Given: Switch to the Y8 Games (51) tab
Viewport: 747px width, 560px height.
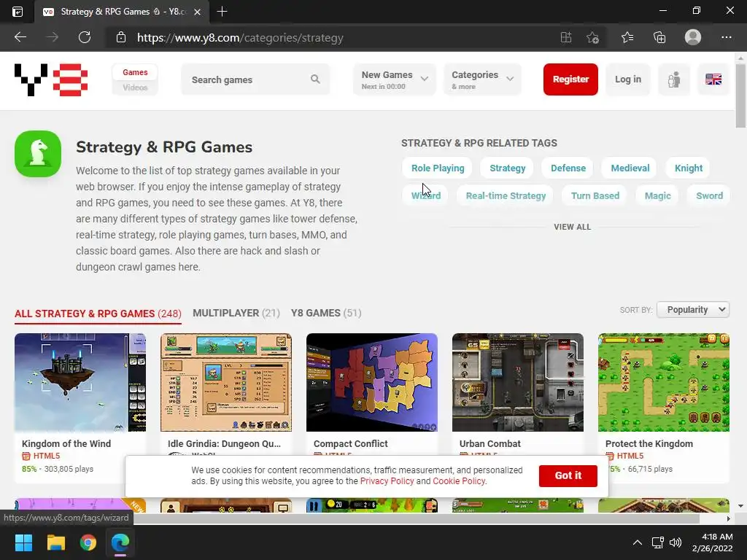Looking at the screenshot, I should click(326, 314).
